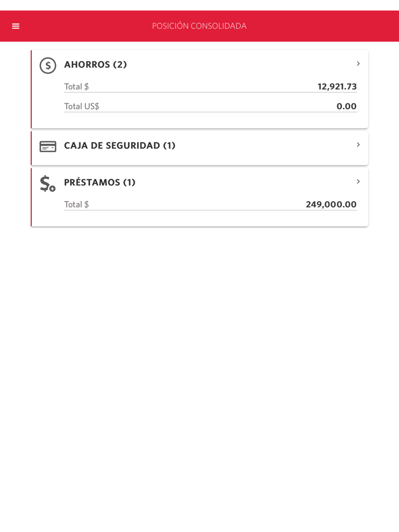Image resolution: width=399 pixels, height=532 pixels.
Task: Tap the menu icon in the red header
Action: click(15, 26)
